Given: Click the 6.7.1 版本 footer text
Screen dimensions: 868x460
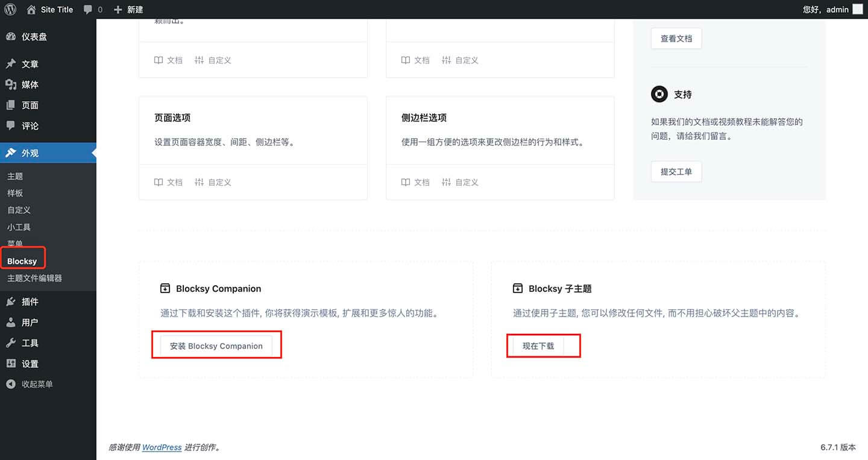Looking at the screenshot, I should pyautogui.click(x=838, y=447).
